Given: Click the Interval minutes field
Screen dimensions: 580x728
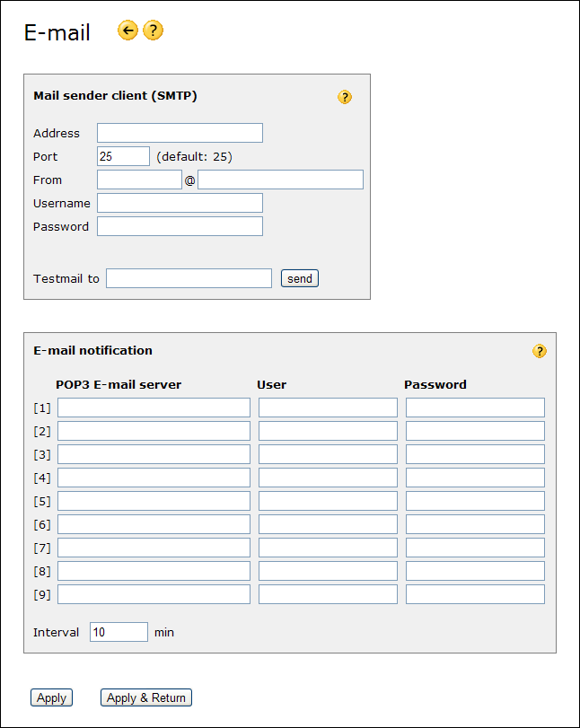Looking at the screenshot, I should pos(119,632).
